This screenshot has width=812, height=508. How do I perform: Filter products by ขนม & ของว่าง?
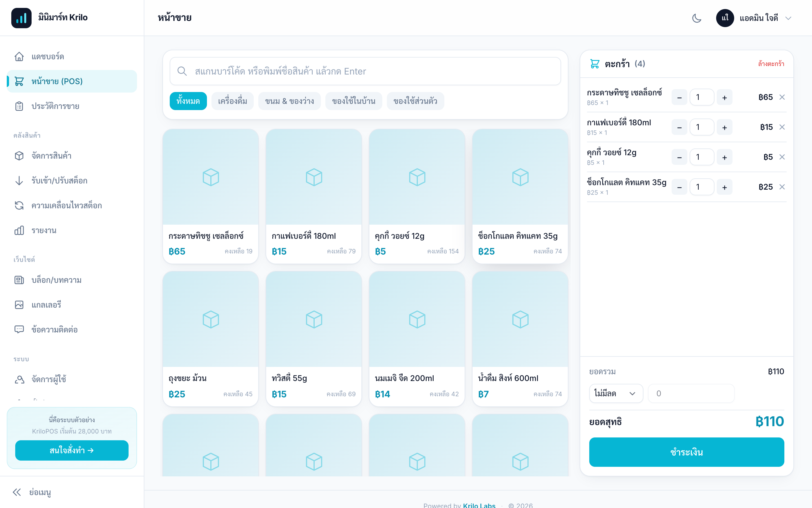click(x=289, y=101)
